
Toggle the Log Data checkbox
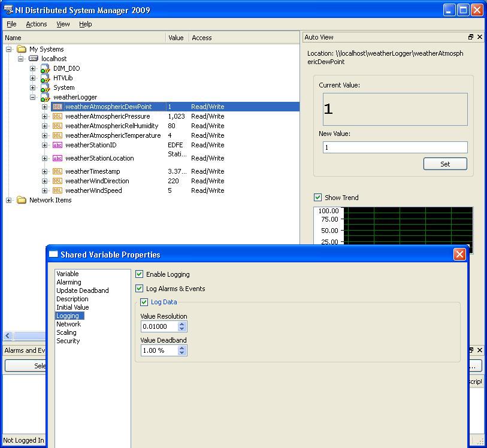(144, 302)
